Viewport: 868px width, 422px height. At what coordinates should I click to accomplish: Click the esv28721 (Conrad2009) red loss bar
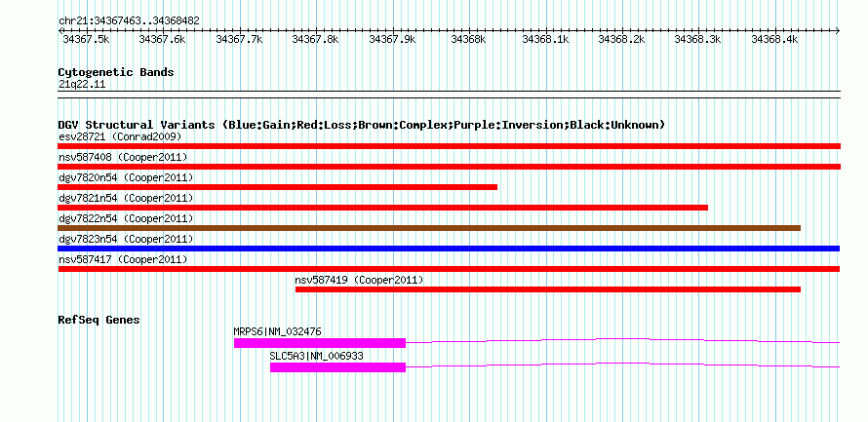click(449, 146)
